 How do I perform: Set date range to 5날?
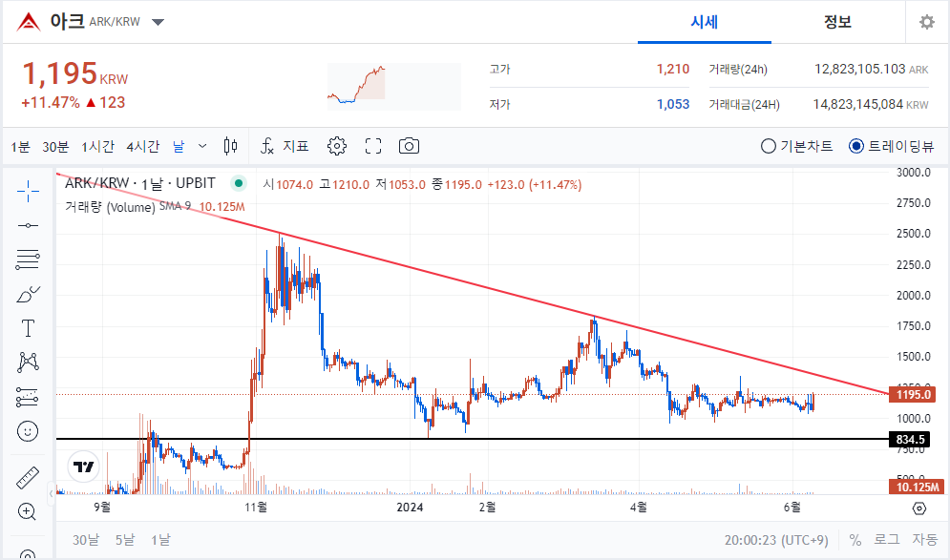tap(125, 539)
